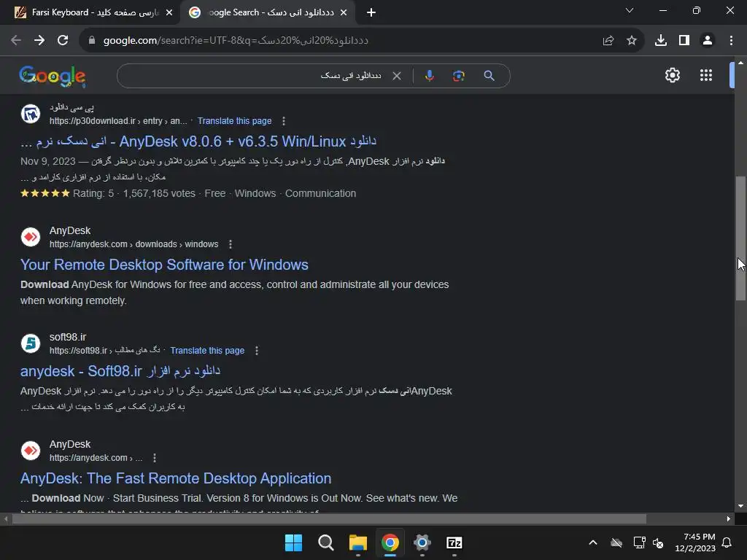The height and width of the screenshot is (560, 747).
Task: Click the soft98.ir site favicon
Action: (31, 343)
